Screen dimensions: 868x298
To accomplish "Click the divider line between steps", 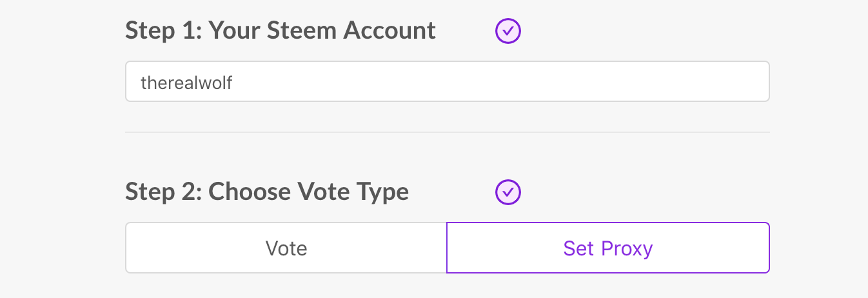I will (448, 132).
